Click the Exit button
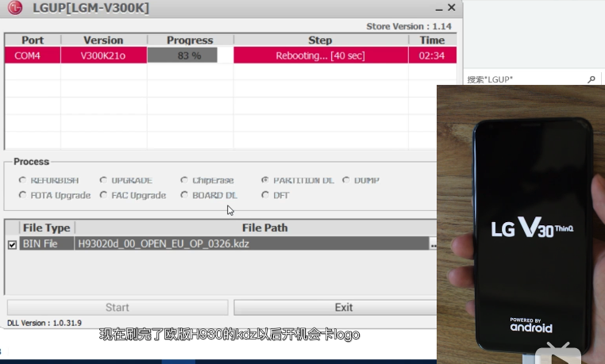The height and width of the screenshot is (364, 605). pyautogui.click(x=336, y=308)
